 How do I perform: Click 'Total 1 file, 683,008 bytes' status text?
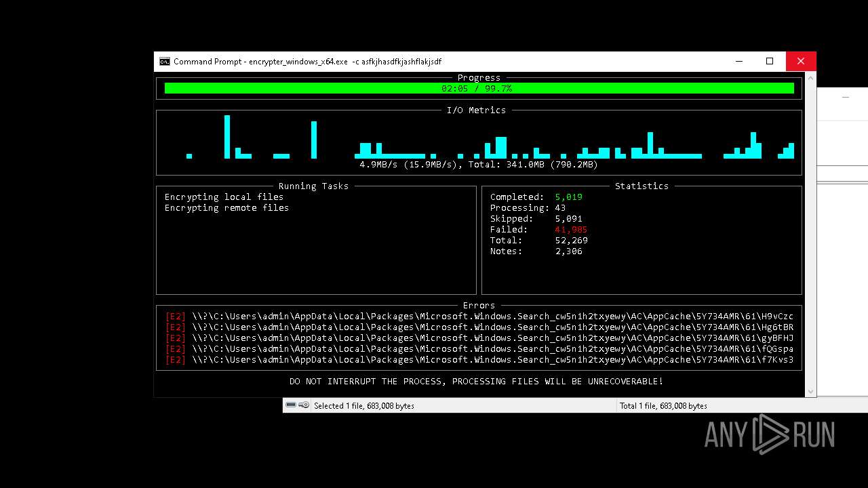(663, 406)
